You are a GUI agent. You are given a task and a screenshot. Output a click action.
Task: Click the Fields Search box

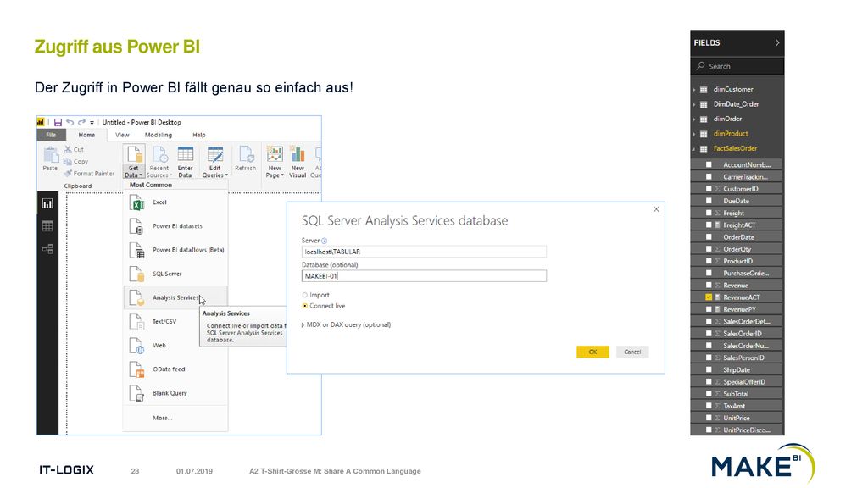coord(737,66)
